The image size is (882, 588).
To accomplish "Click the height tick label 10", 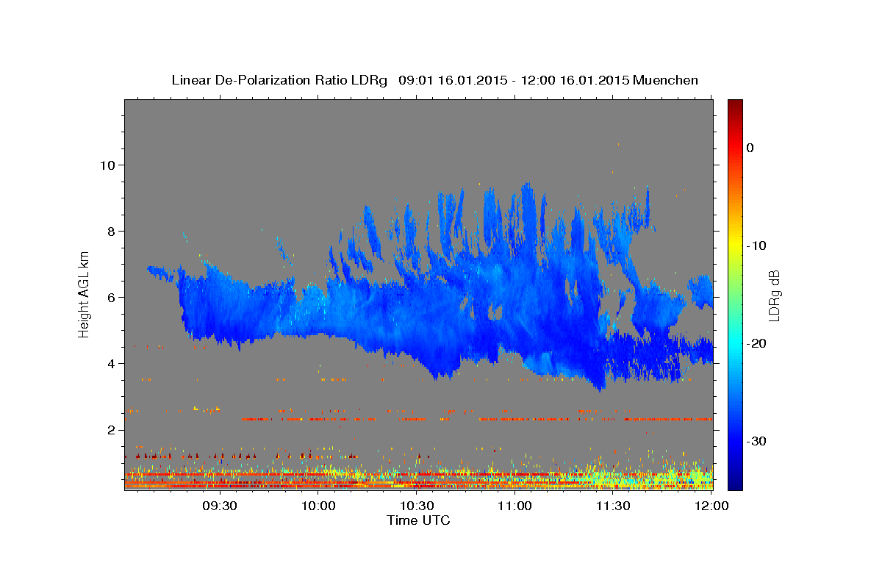I will (108, 165).
